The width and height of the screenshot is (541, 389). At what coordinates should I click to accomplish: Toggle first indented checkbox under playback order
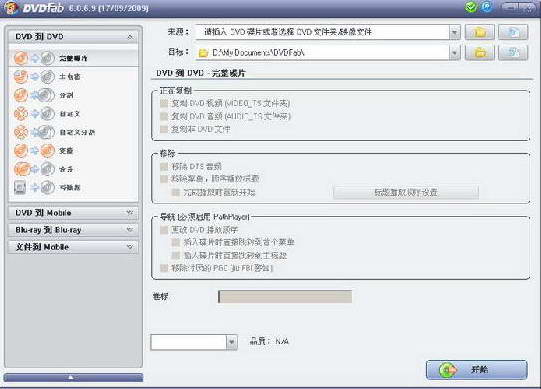(x=176, y=242)
